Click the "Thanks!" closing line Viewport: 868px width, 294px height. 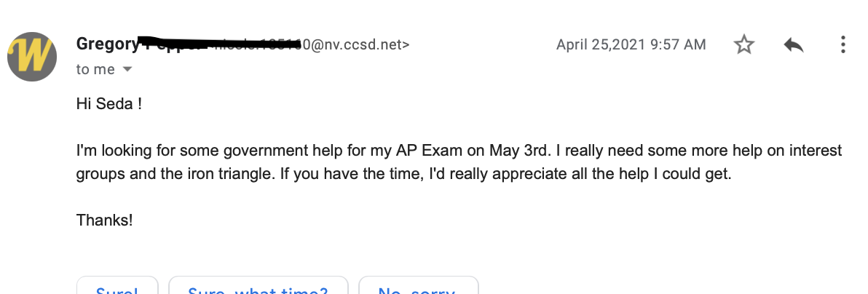tap(104, 219)
